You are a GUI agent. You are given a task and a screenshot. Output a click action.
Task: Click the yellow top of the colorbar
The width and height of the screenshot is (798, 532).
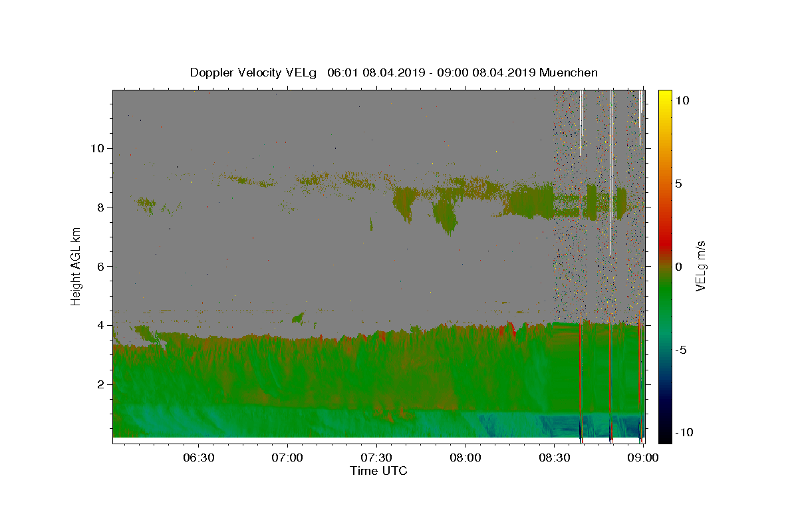[665, 96]
